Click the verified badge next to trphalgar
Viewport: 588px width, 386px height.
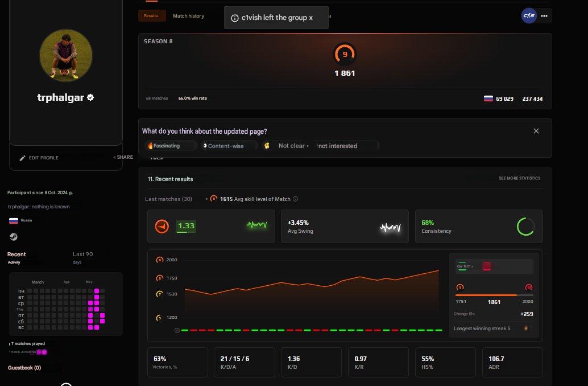coord(90,97)
